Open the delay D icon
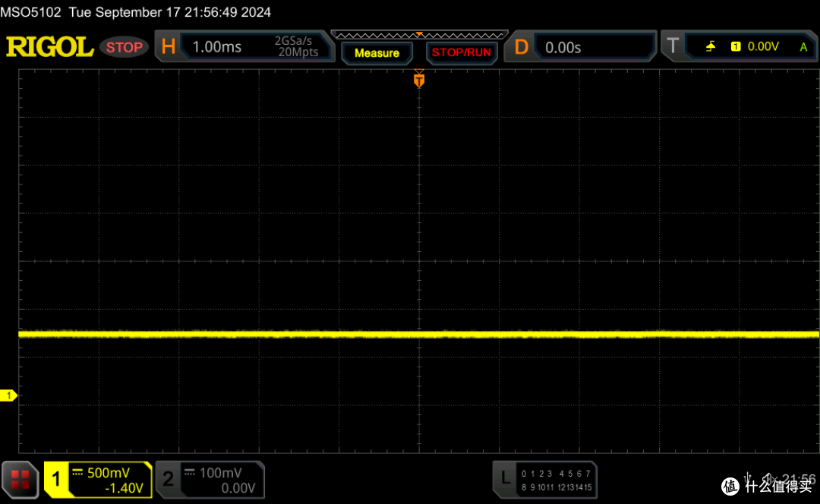 (x=521, y=47)
